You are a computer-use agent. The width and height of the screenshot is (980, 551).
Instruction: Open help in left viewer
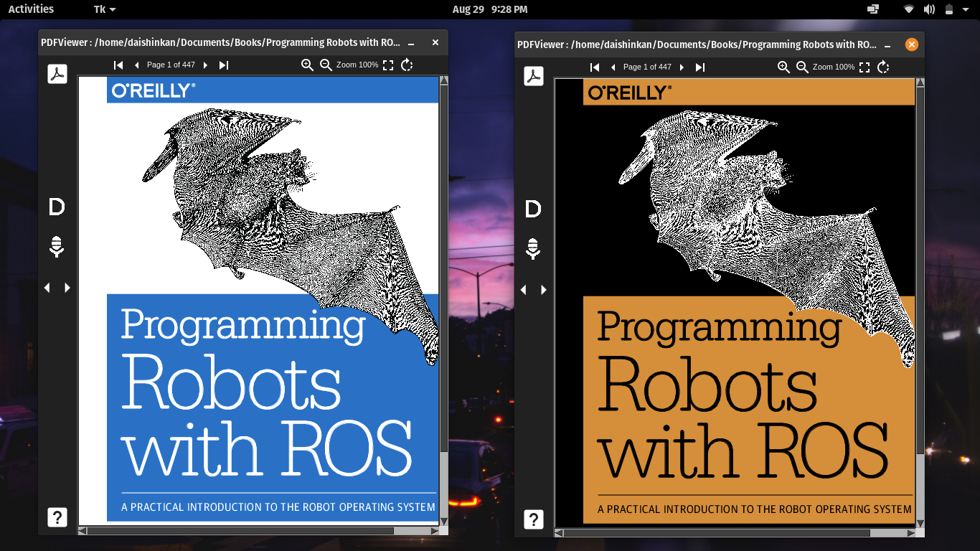tap(57, 517)
